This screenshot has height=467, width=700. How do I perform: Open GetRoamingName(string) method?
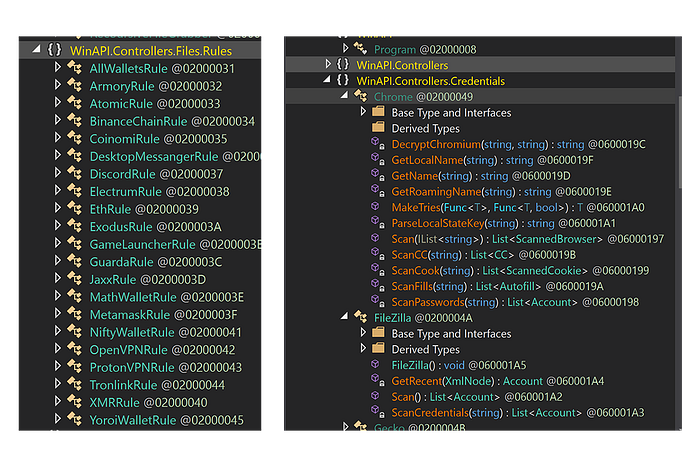[x=501, y=192]
